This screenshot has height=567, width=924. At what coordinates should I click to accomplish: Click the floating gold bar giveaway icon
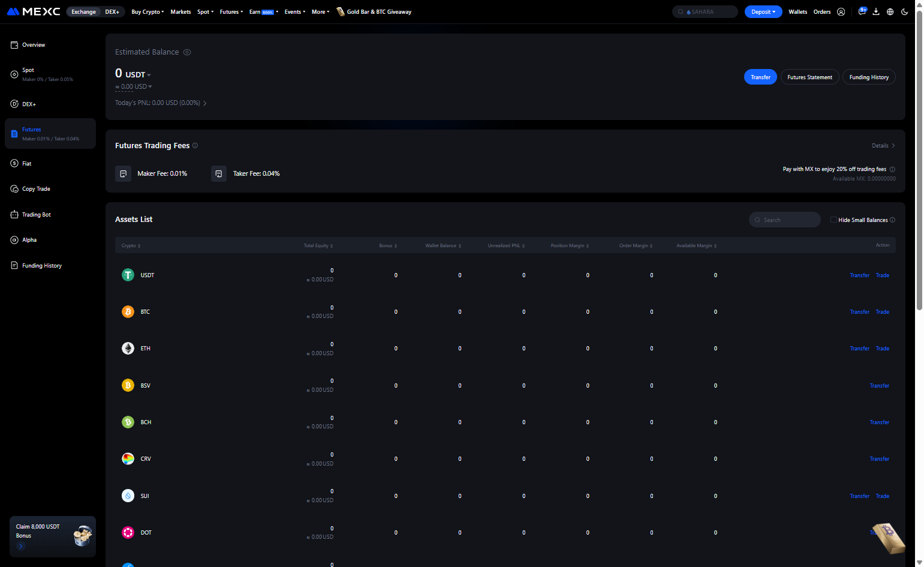coord(888,538)
